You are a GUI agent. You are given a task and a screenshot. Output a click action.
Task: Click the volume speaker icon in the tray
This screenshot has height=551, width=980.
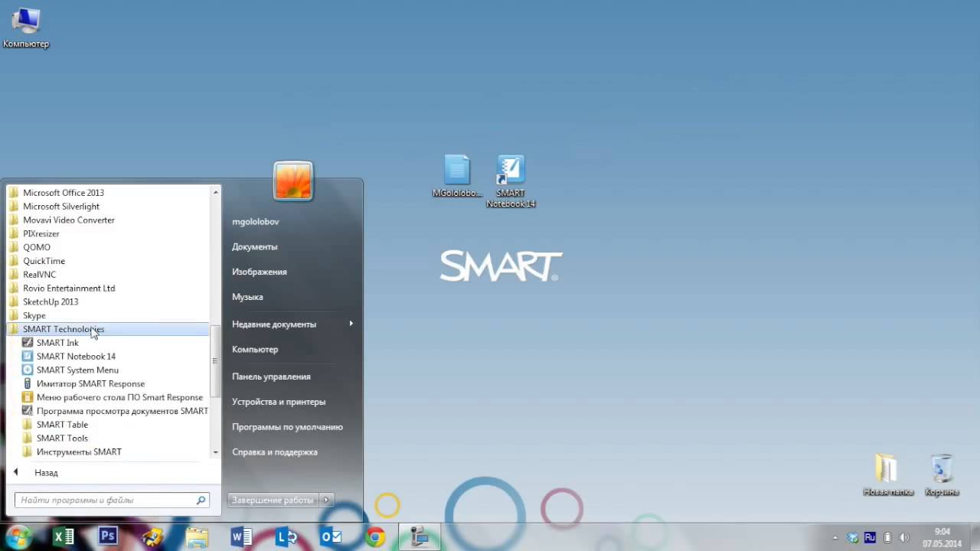click(904, 537)
